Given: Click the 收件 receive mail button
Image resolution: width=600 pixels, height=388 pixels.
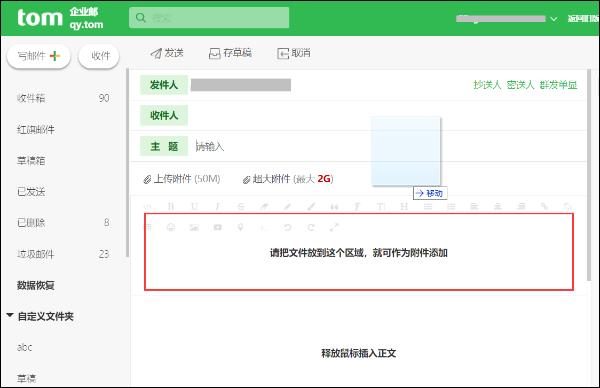Looking at the screenshot, I should coord(99,56).
